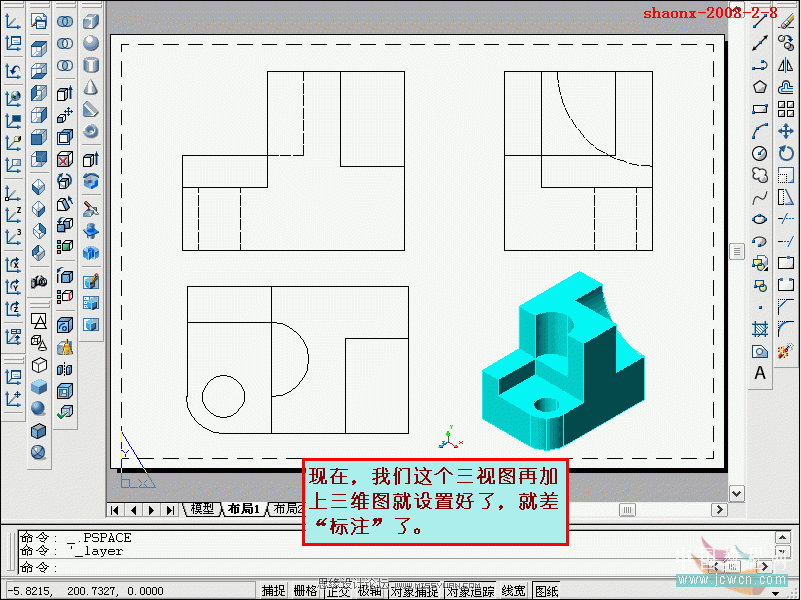Apply Union to solids
The image size is (801, 600).
point(65,21)
